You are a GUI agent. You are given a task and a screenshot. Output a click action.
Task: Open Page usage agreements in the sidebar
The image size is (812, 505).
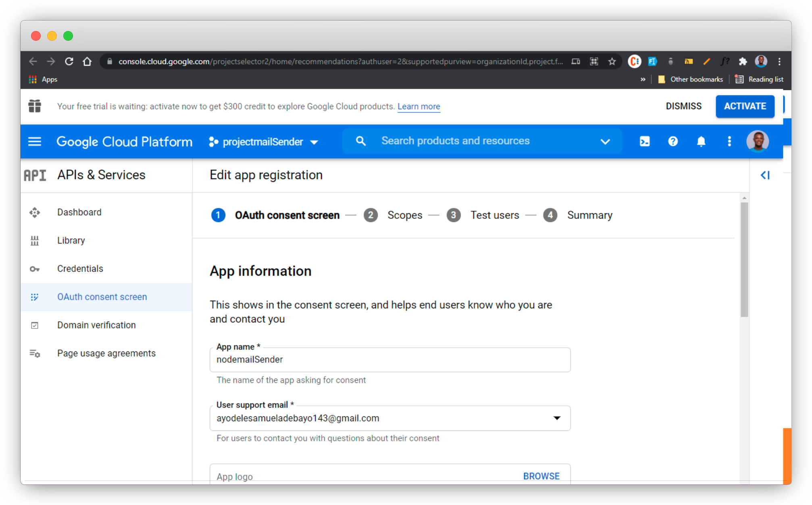[106, 353]
